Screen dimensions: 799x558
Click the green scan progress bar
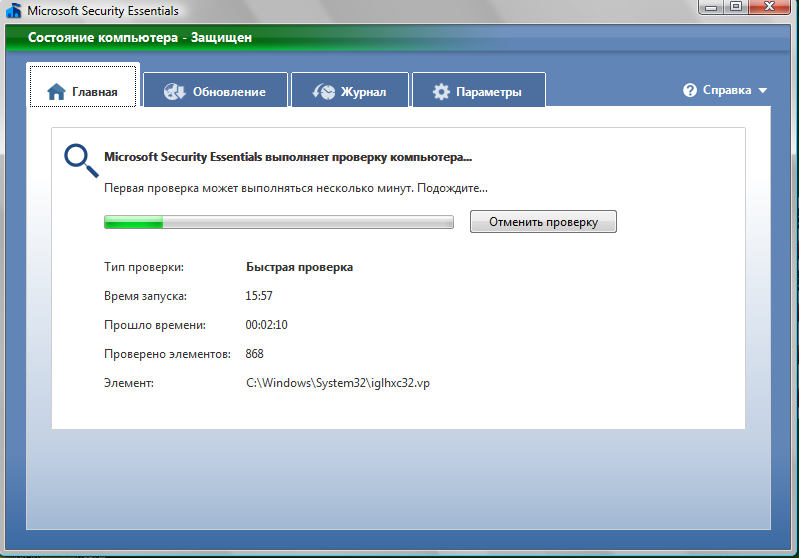click(279, 222)
